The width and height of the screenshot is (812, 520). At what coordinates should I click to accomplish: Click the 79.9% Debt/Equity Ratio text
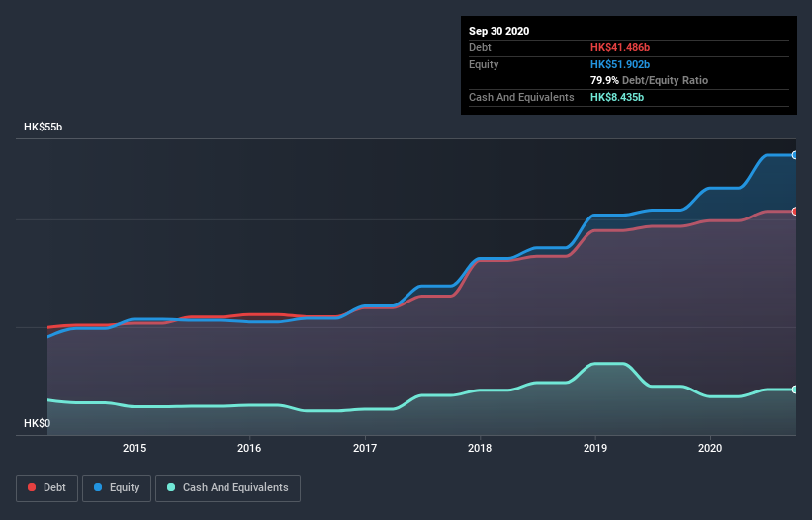coord(650,81)
